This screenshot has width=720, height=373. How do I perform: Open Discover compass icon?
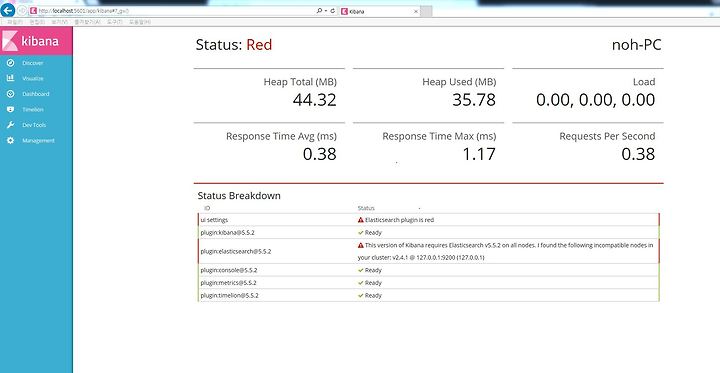(x=11, y=63)
